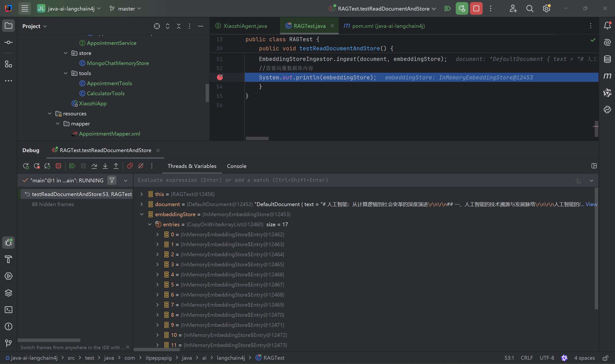The width and height of the screenshot is (615, 364).
Task: Collapse the embeddingStore variable node
Action: (142, 214)
